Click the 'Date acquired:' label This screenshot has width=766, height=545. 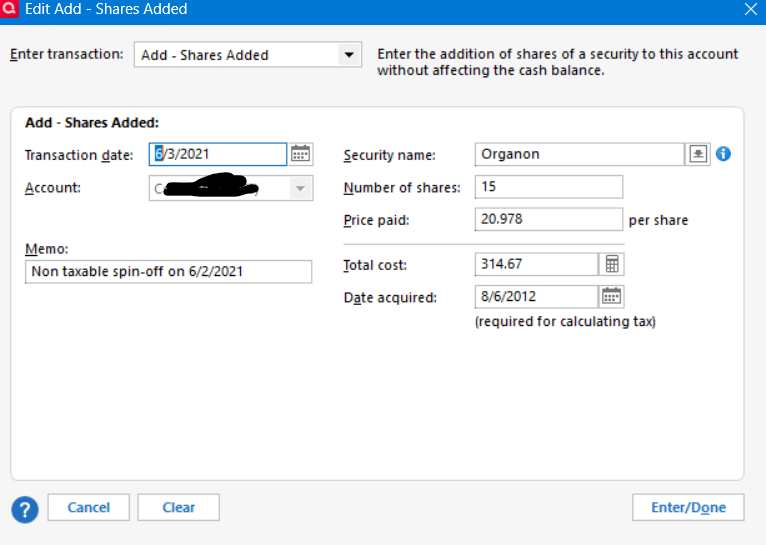[x=390, y=297]
